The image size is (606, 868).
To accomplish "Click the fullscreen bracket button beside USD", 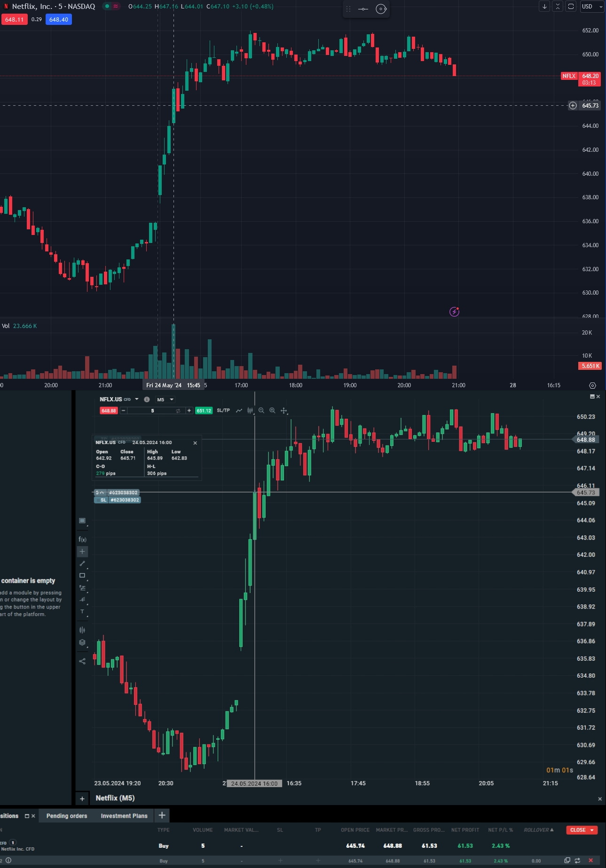I will click(571, 7).
